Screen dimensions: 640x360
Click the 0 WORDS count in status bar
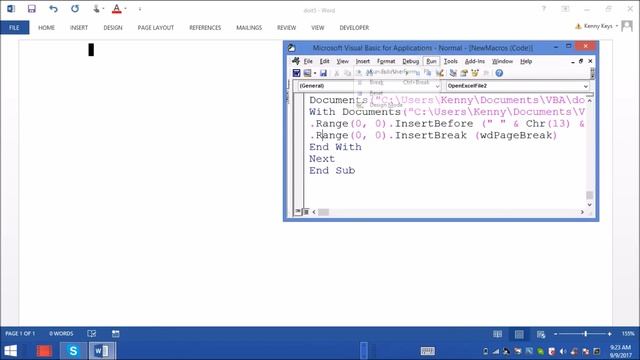61,333
